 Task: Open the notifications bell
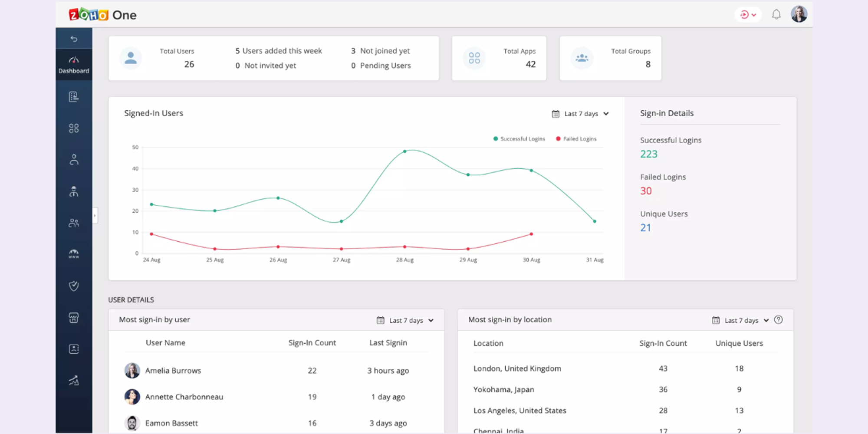(776, 15)
